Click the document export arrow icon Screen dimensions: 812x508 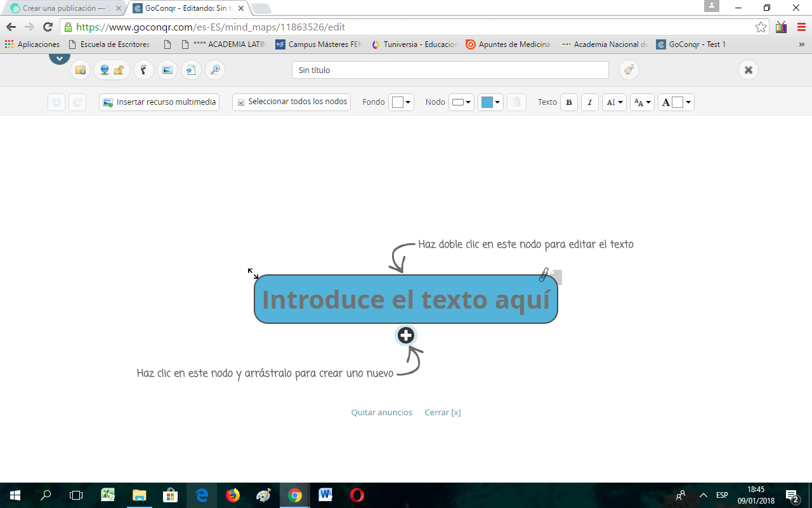coord(192,70)
